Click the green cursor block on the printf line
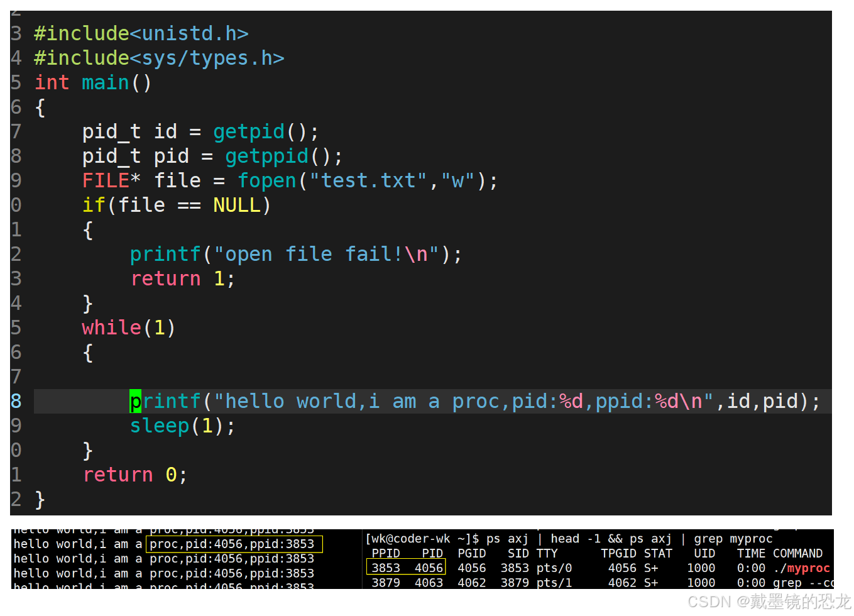Screen dimensions: 854x616 point(136,401)
